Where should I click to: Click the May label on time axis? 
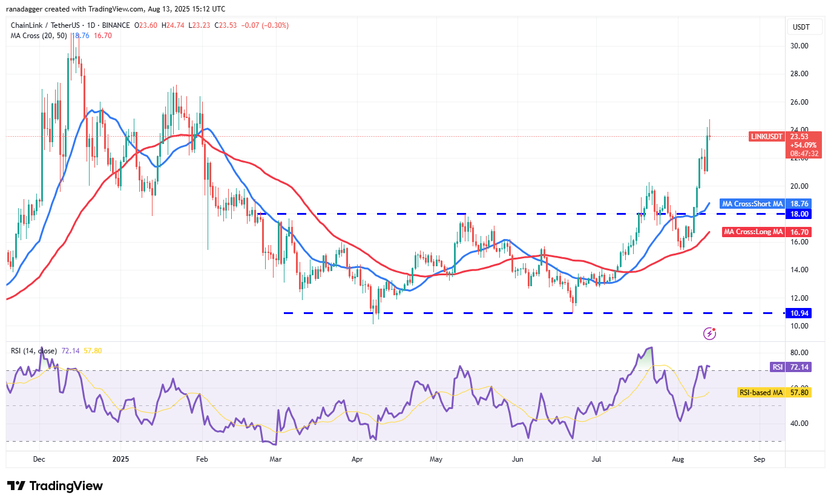(x=436, y=459)
